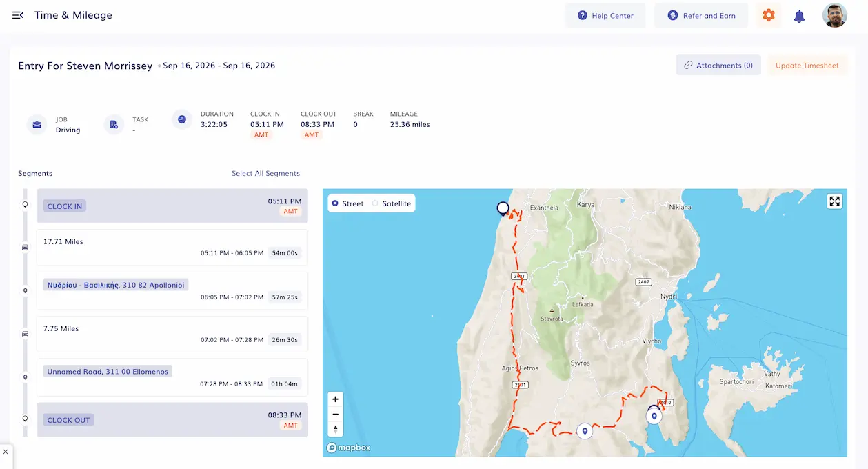Click the car icon beside 17.71 Miles

pos(26,247)
